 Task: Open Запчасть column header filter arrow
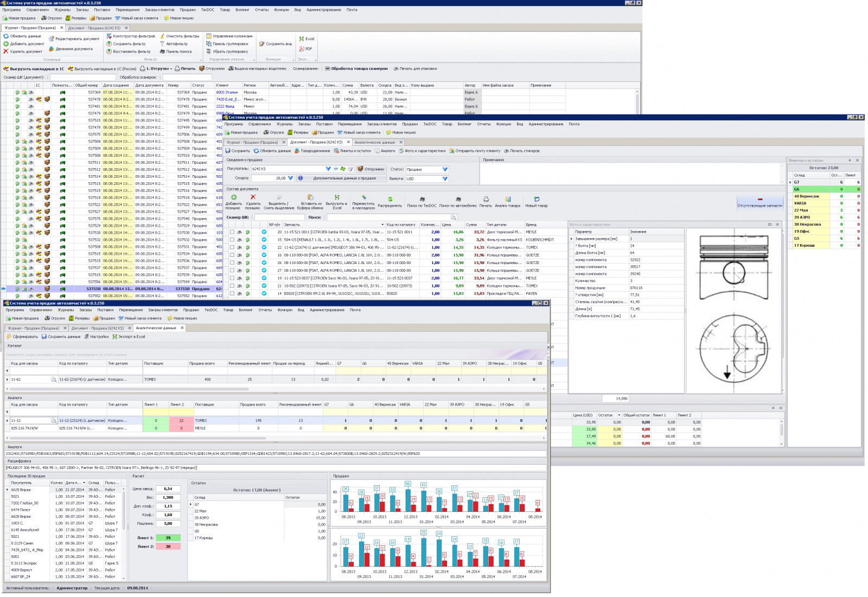coord(382,224)
